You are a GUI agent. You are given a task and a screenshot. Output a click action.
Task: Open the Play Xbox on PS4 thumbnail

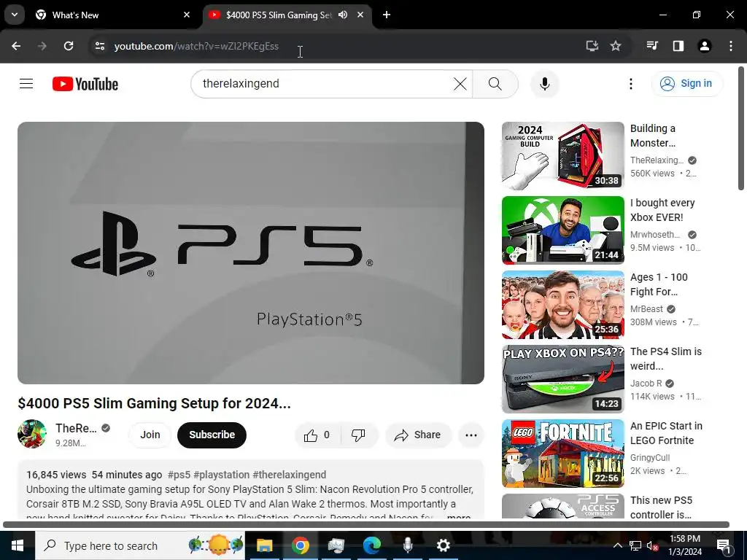(562, 378)
